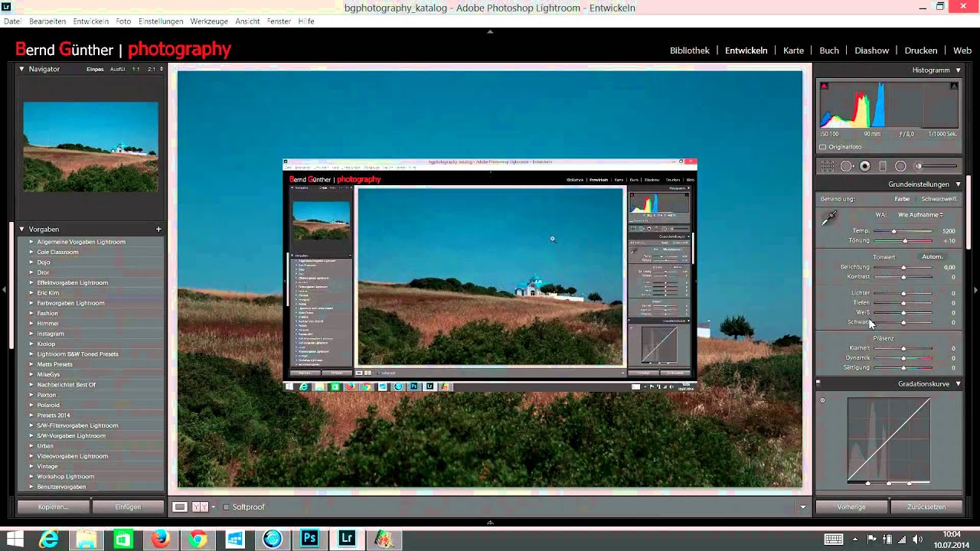This screenshot has width=980, height=551.
Task: Open the WA 'Wie Aufnahme' dropdown
Action: point(920,215)
